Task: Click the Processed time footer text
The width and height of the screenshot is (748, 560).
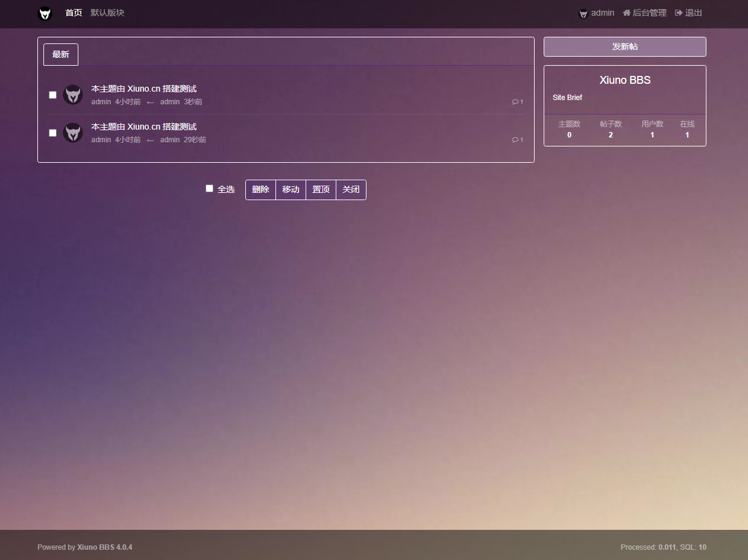Action: pos(648,547)
